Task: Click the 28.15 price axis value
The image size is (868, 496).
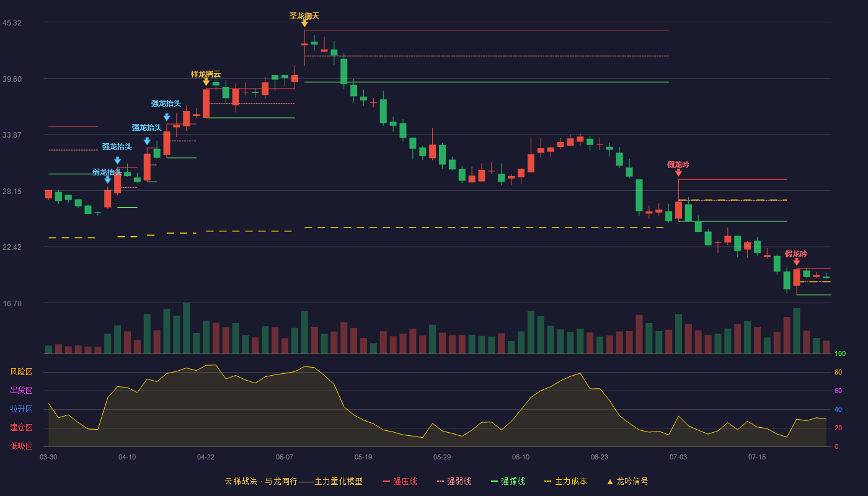Action: (12, 192)
